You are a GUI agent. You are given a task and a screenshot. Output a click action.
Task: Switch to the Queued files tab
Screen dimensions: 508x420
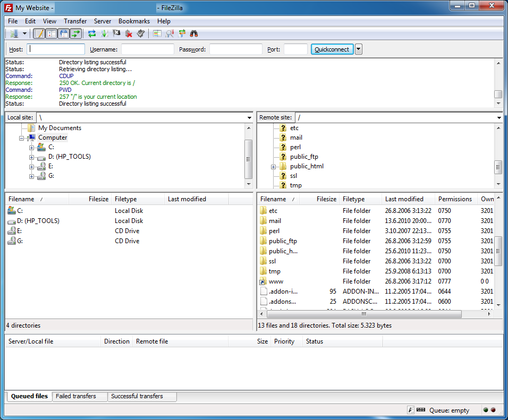tap(29, 396)
